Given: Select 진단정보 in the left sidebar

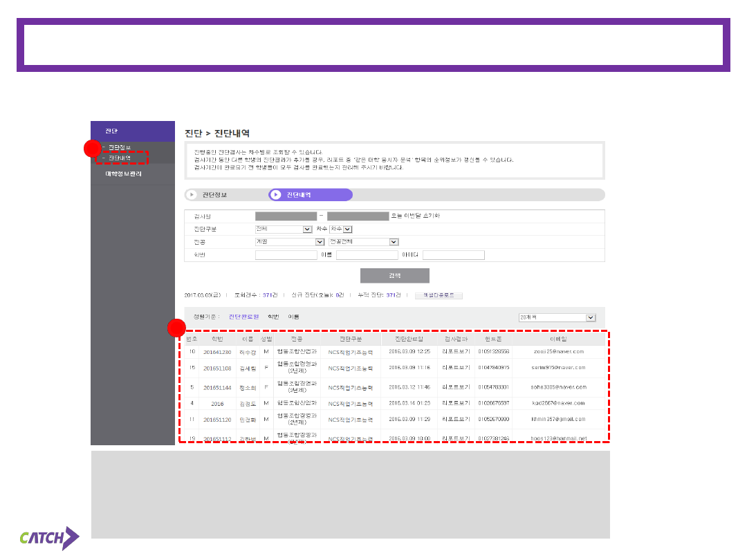Looking at the screenshot, I should point(119,147).
